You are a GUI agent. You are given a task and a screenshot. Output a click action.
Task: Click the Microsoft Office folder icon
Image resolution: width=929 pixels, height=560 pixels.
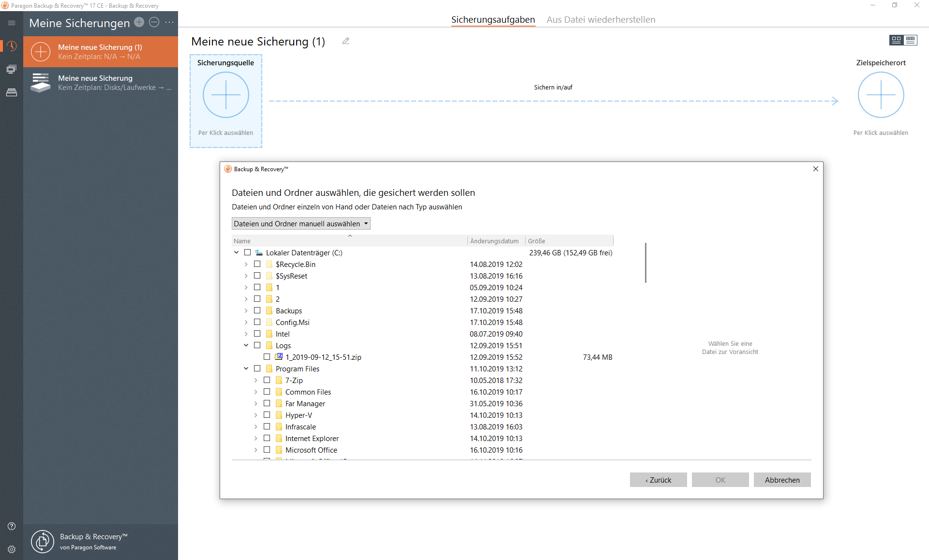(279, 450)
